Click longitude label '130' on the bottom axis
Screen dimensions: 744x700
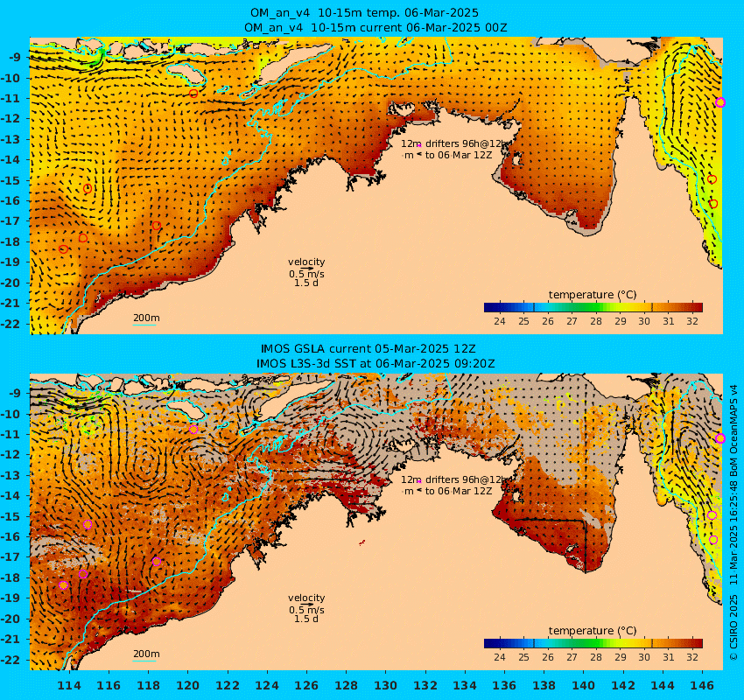click(x=386, y=685)
